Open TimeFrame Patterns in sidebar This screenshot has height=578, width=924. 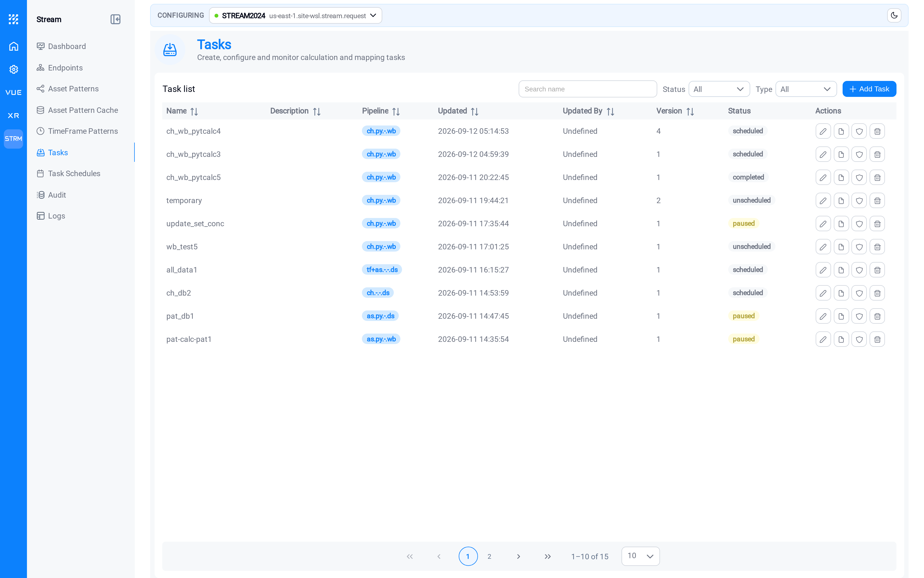(x=77, y=131)
